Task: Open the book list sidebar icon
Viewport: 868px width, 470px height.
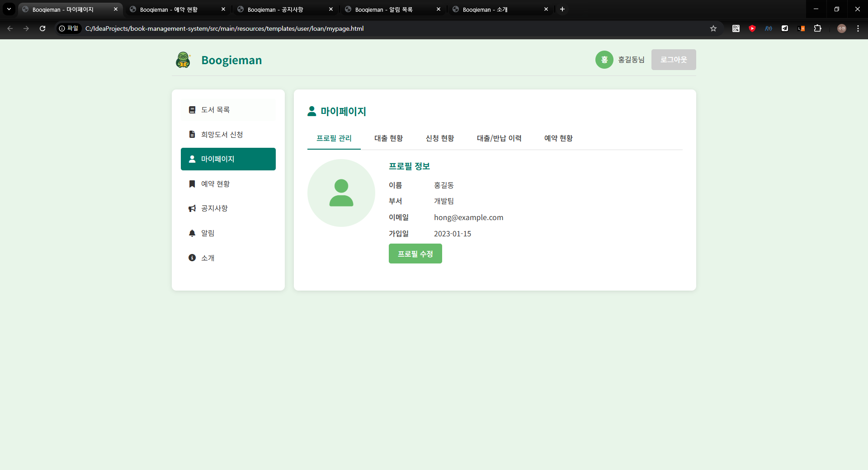Action: point(192,110)
